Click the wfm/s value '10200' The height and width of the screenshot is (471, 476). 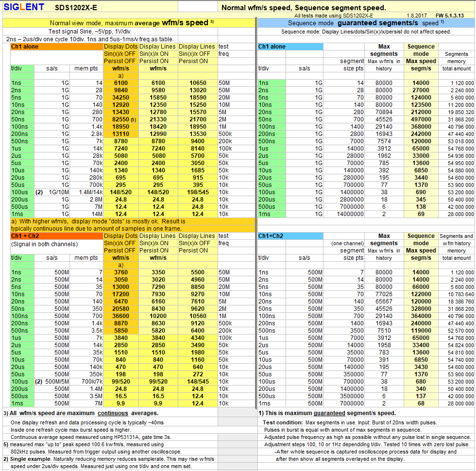[x=158, y=316]
